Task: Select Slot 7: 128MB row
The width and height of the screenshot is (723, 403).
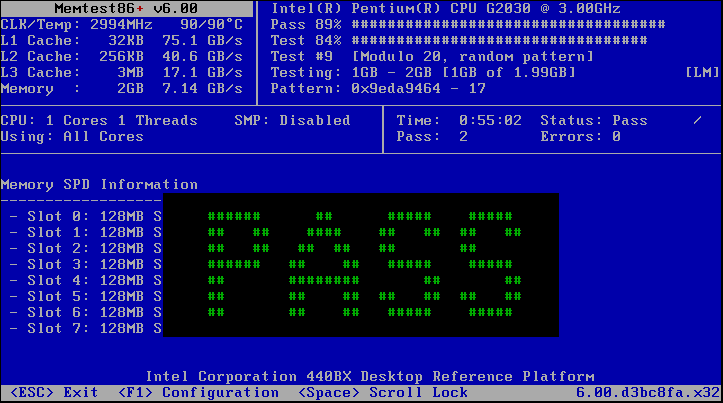Action: click(x=85, y=328)
